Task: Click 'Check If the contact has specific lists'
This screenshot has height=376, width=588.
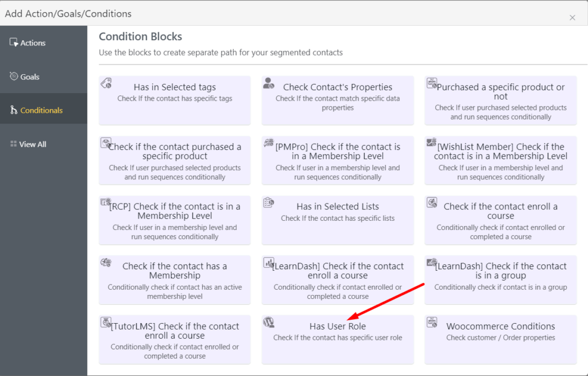Action: 338,218
